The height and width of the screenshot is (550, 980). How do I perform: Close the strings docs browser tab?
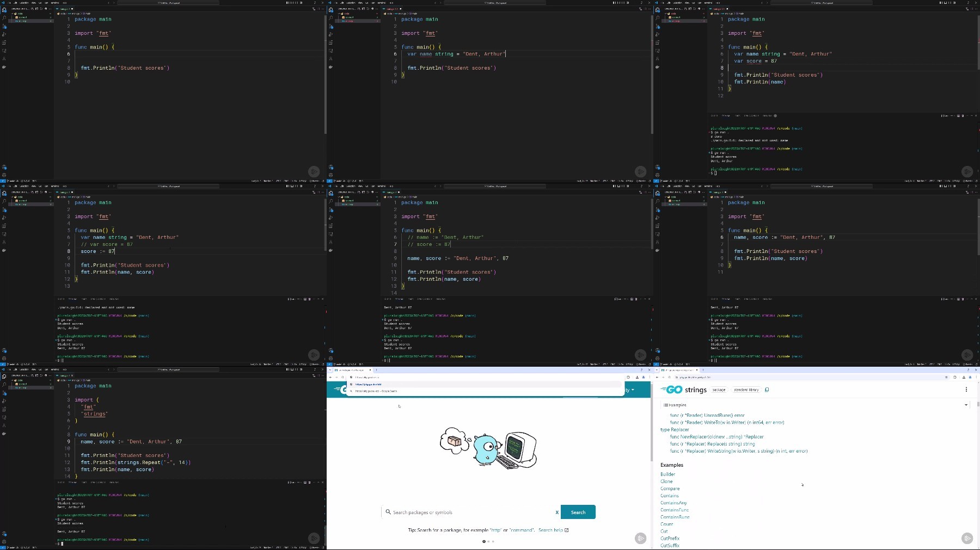[x=696, y=370]
